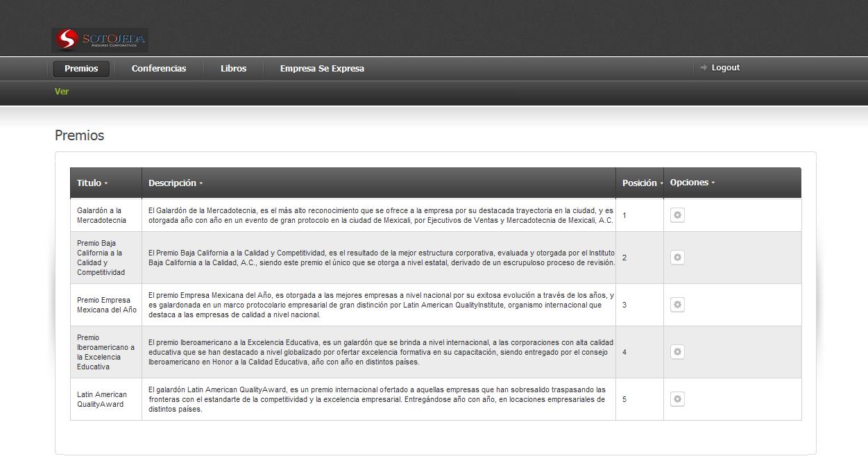Click the gear icon for Galardón a la Mercadotecnia
This screenshot has height=470, width=868.
point(677,215)
